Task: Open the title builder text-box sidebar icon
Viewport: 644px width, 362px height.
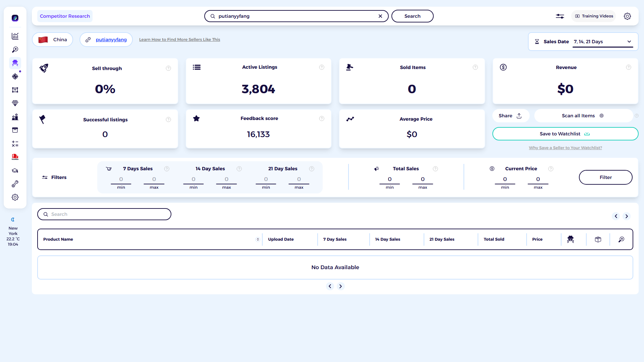Action: pyautogui.click(x=15, y=90)
